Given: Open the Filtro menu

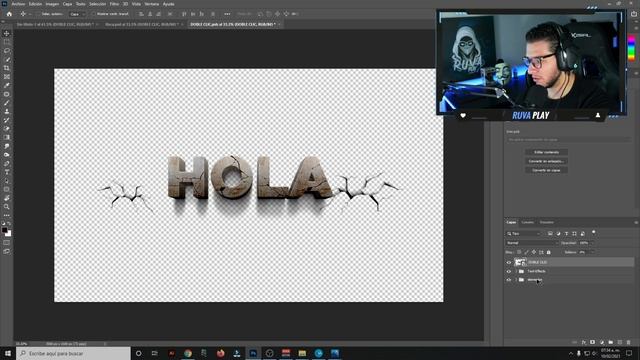Looking at the screenshot, I should pos(114,4).
